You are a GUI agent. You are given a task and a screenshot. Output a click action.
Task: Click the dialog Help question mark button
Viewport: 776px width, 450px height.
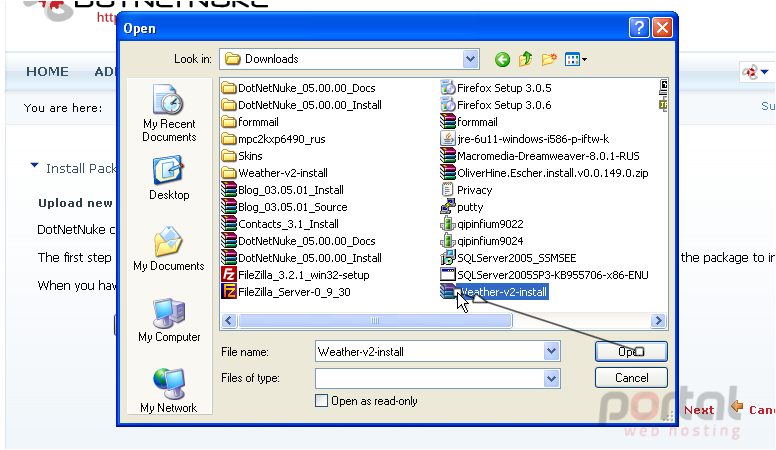[x=639, y=28]
